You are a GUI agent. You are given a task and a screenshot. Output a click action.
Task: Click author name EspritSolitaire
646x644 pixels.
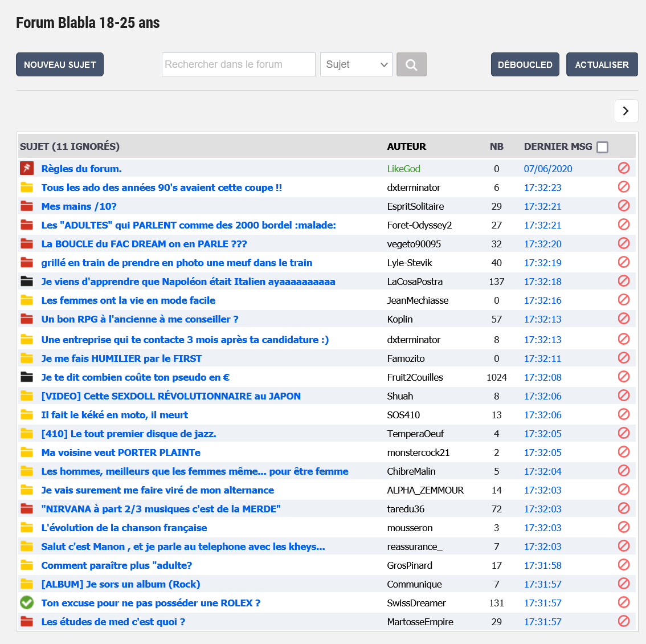[x=415, y=206]
